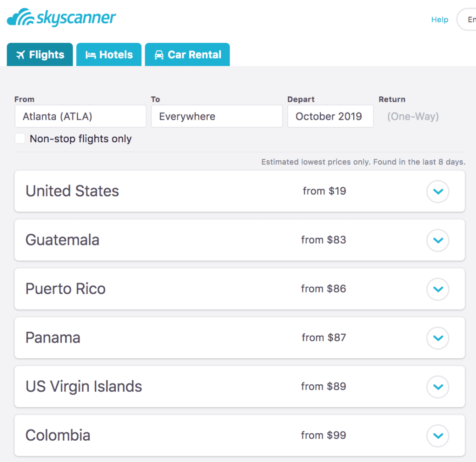Switch to the Hotels tab
Viewport: 476px width, 462px height.
tap(109, 54)
